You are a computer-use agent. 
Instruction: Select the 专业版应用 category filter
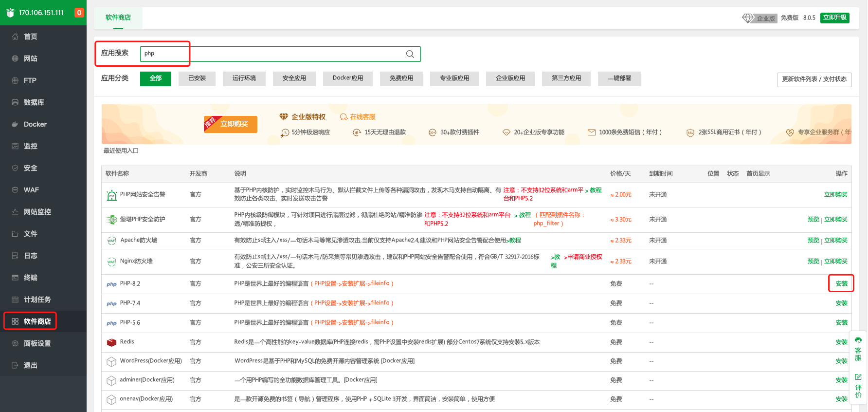point(454,78)
